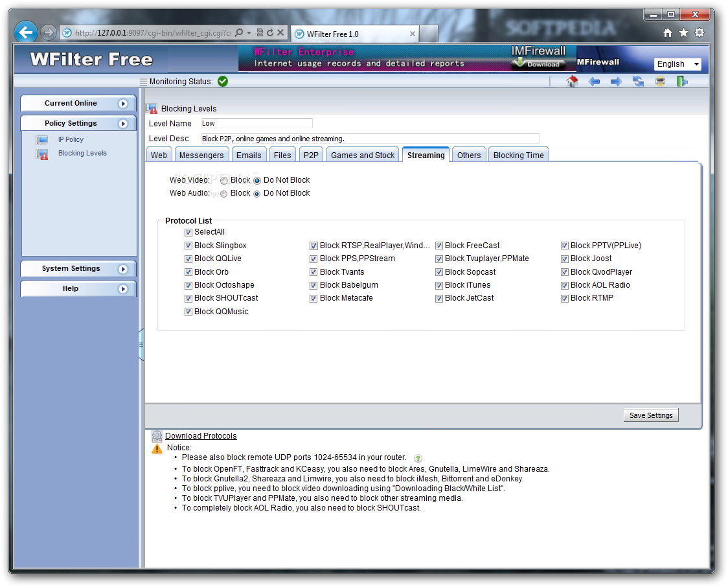Switch to the Files tab
This screenshot has width=728, height=587.
(x=282, y=155)
